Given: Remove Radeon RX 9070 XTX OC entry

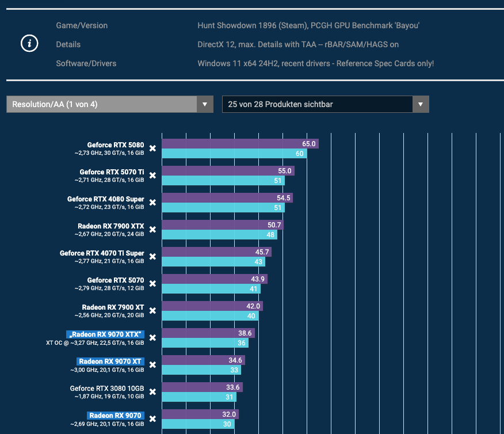Looking at the screenshot, I should pyautogui.click(x=152, y=337).
